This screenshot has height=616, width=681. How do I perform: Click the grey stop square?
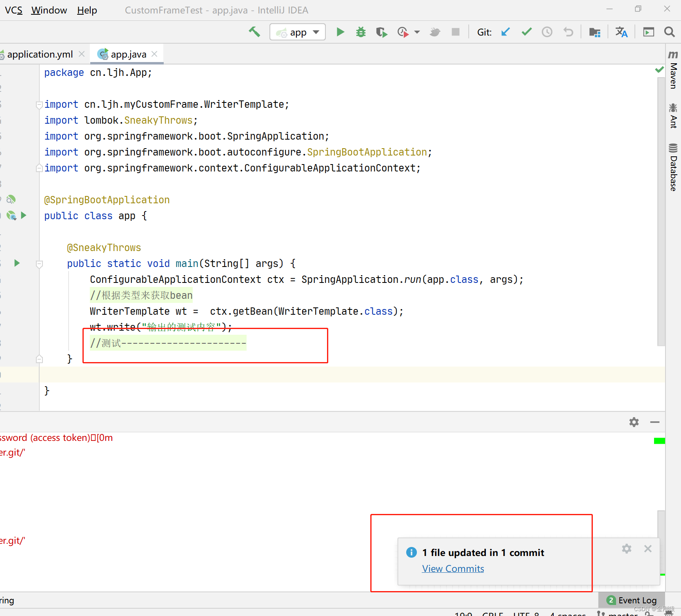click(x=456, y=32)
